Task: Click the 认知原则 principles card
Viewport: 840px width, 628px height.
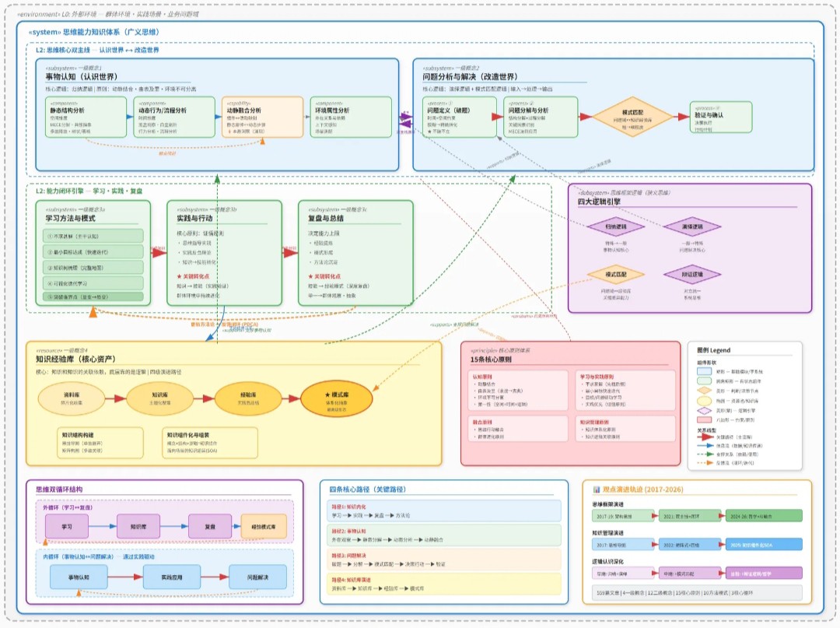Action: click(x=518, y=390)
